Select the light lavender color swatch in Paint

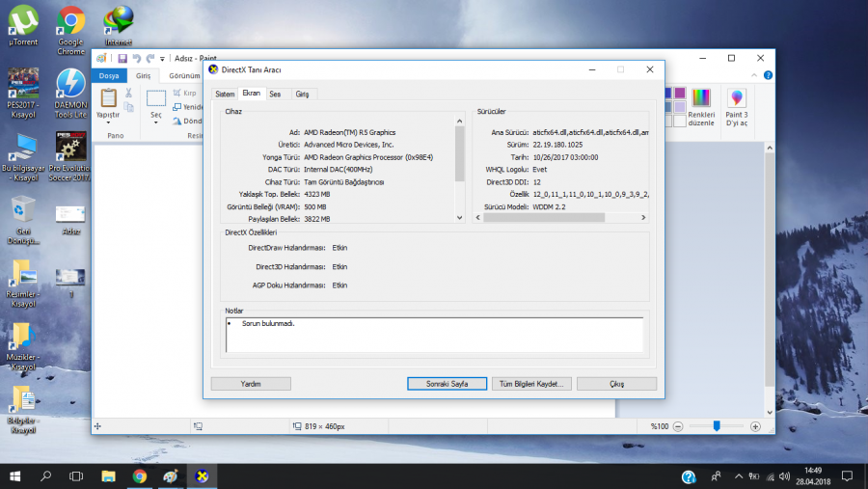680,107
